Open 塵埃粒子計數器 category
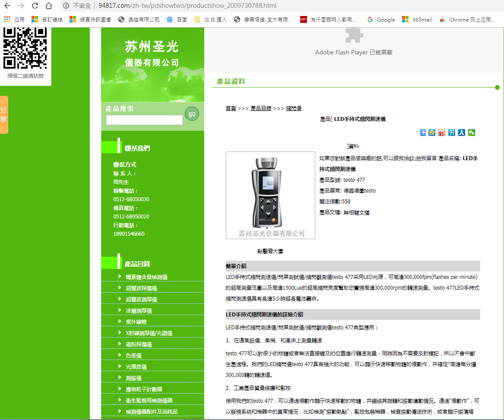The height and width of the screenshot is (420, 504). (x=144, y=389)
